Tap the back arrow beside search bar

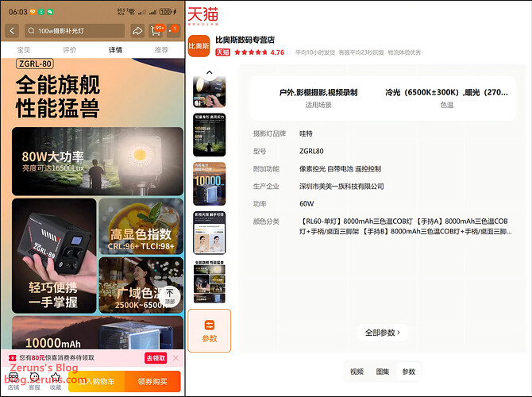tap(13, 31)
